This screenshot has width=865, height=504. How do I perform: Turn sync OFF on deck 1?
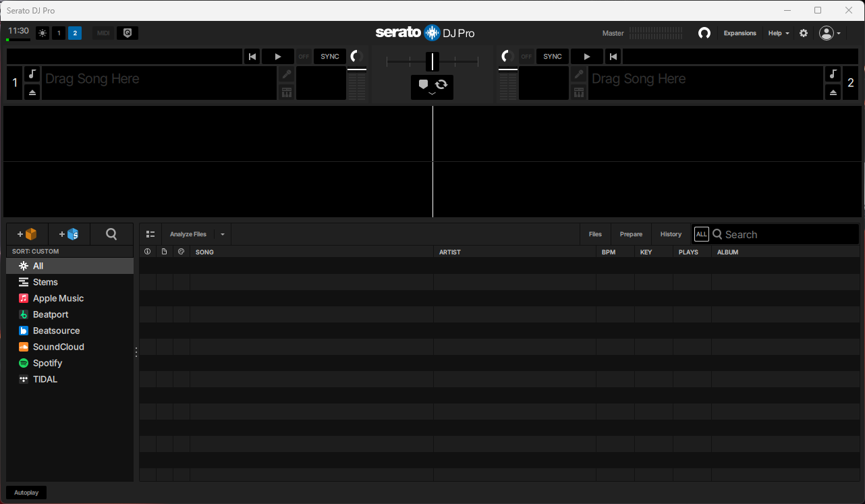(x=304, y=57)
